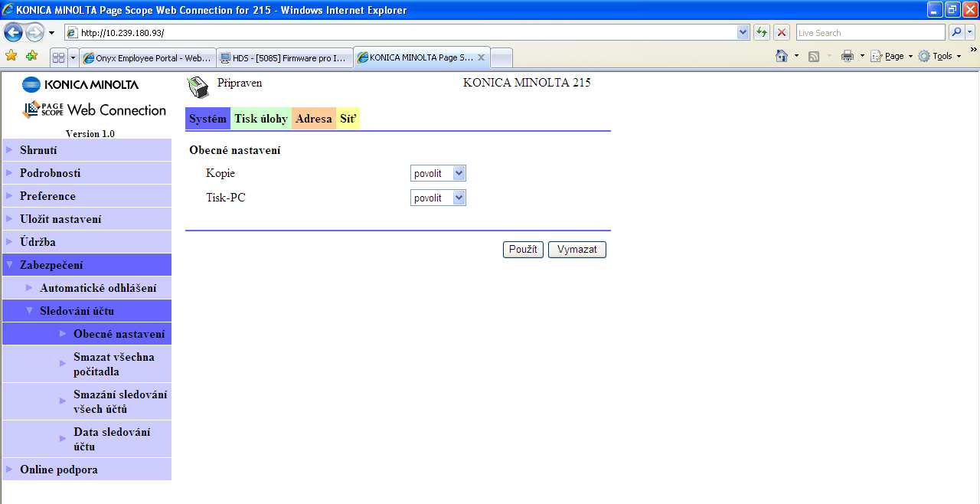Viewport: 980px width, 504px height.
Task: Refresh the page with the green arrows icon
Action: 762,32
